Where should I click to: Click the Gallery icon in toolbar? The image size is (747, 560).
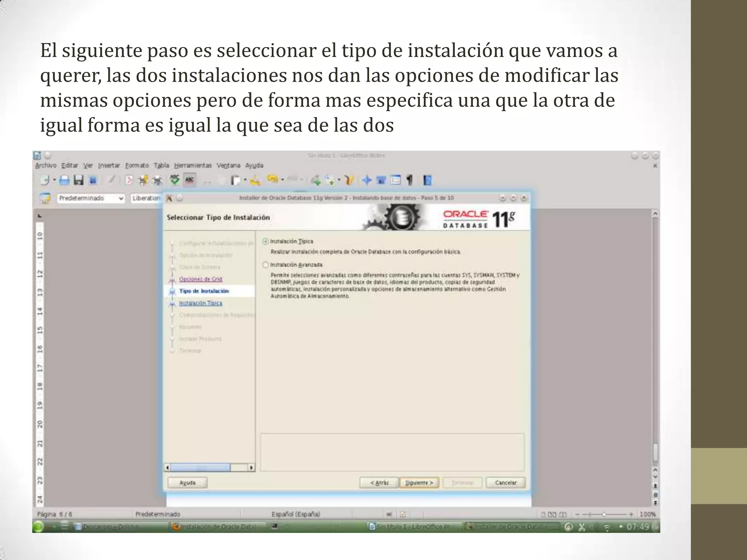(381, 180)
